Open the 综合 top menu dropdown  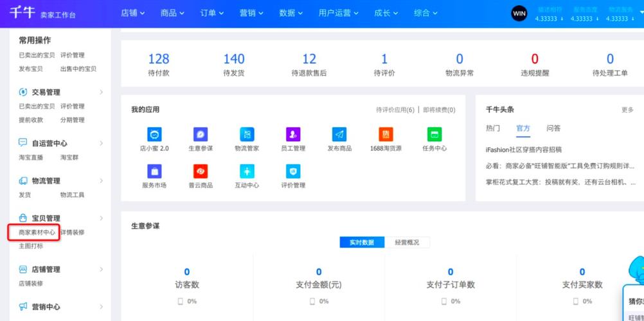click(x=425, y=13)
